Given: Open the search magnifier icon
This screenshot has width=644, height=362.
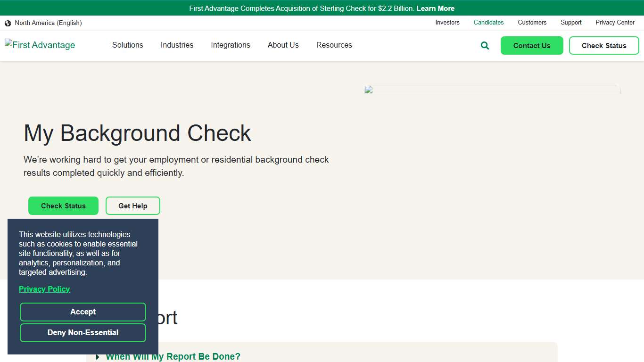Looking at the screenshot, I should point(484,45).
